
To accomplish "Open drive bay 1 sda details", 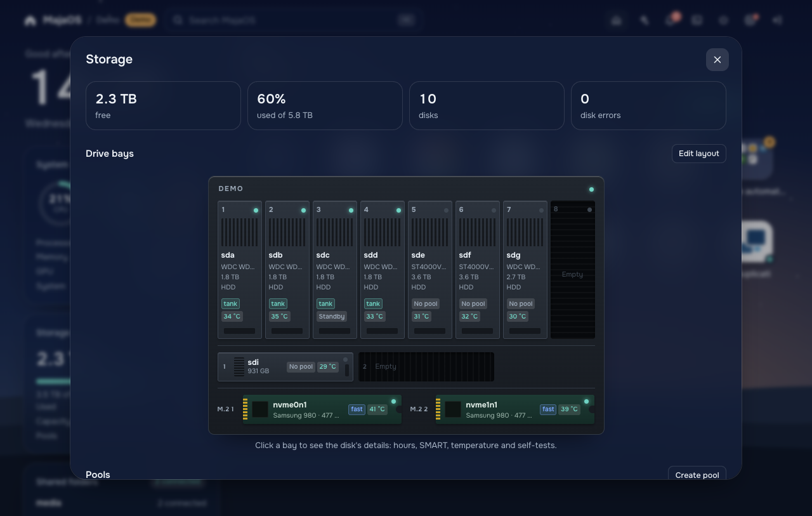I will coord(240,270).
